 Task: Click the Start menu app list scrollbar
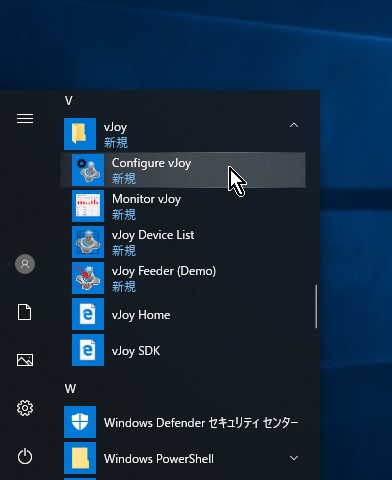click(316, 306)
